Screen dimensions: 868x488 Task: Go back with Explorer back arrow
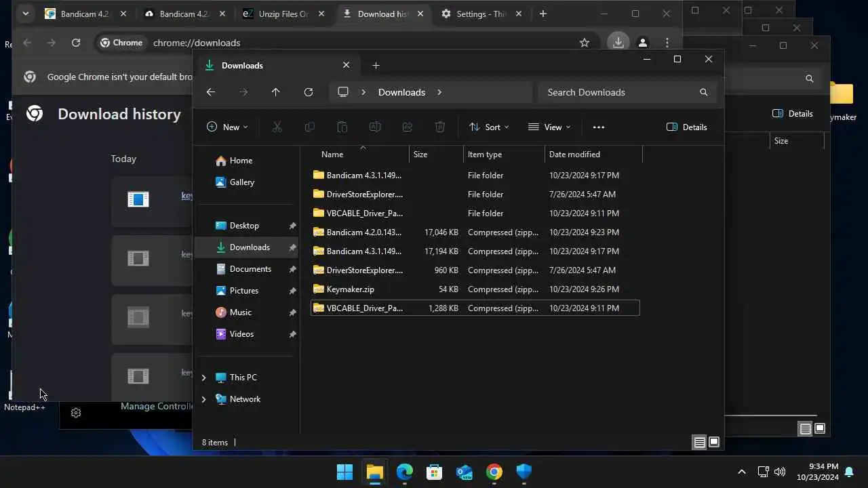click(x=211, y=92)
